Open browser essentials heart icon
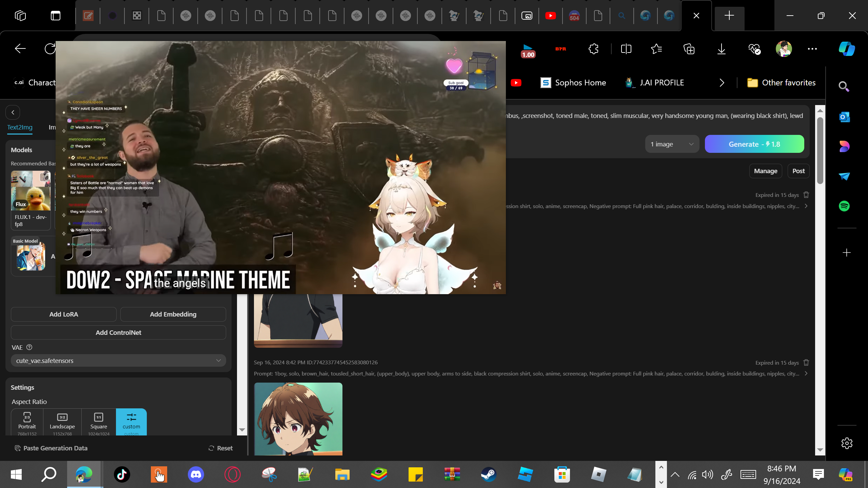The height and width of the screenshot is (488, 868). coord(754,49)
